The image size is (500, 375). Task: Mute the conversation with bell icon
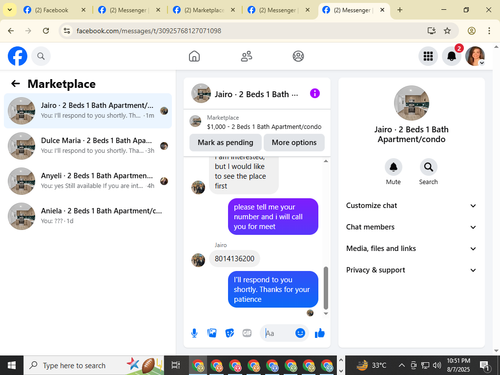393,167
